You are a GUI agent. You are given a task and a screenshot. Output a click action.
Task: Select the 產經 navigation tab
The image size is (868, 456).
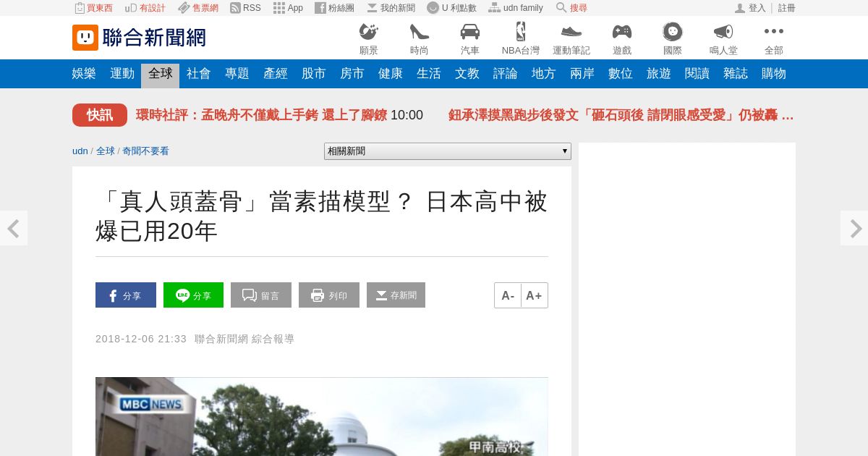pos(276,74)
